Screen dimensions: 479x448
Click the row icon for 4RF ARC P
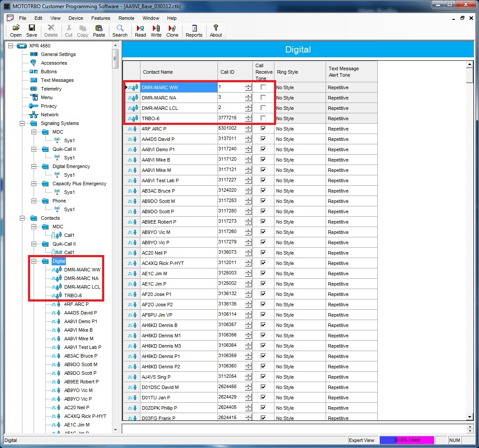[x=132, y=129]
